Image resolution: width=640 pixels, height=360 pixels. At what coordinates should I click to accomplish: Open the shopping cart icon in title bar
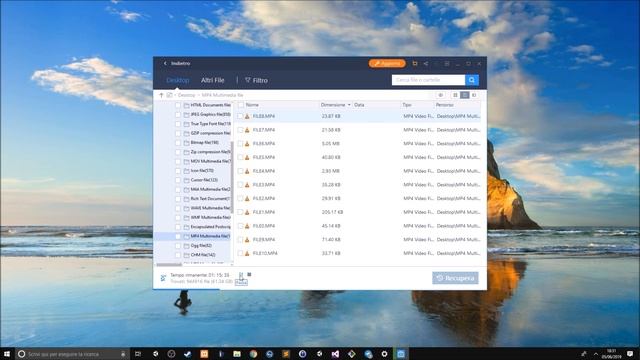[x=415, y=63]
